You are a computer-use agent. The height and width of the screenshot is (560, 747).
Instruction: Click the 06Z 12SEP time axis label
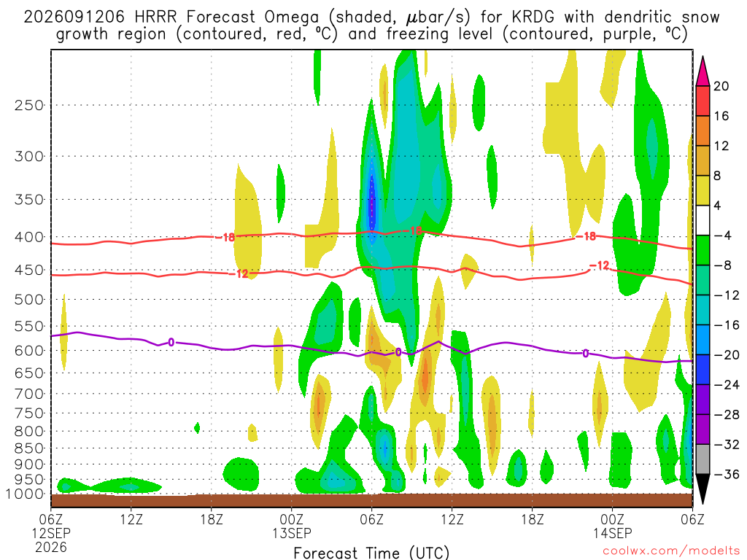(51, 533)
